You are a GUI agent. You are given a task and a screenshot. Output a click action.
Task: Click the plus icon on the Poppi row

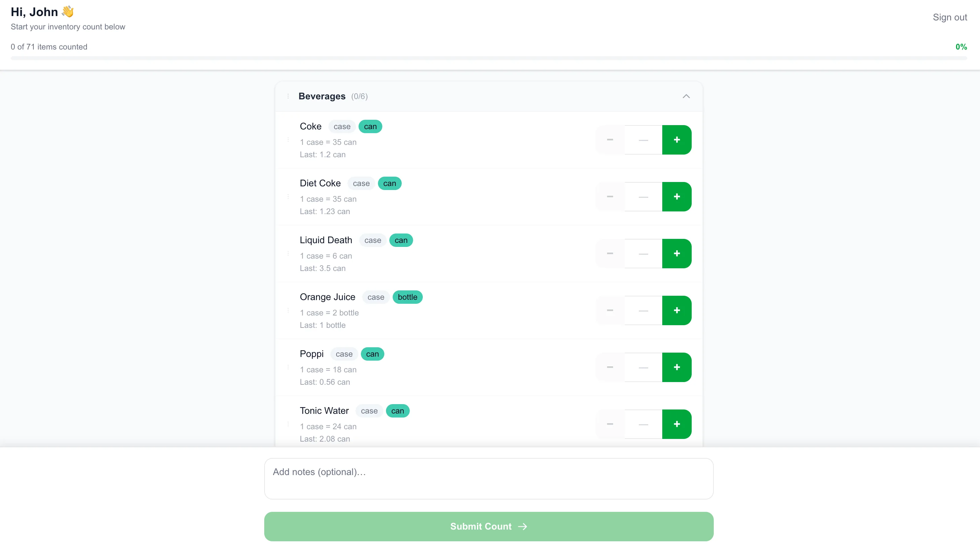click(677, 367)
